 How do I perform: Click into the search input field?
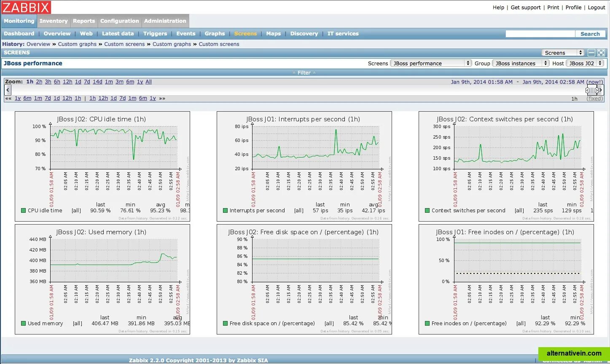coord(540,34)
